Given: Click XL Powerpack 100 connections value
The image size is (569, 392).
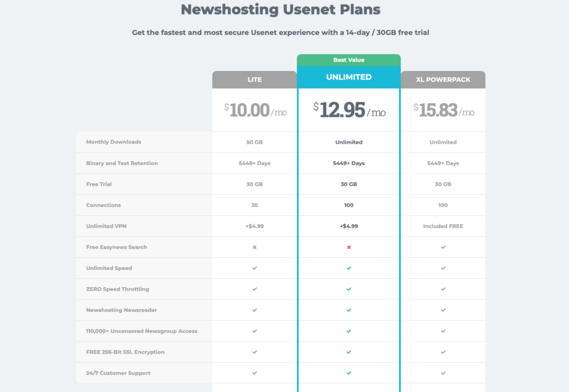Looking at the screenshot, I should click(443, 205).
